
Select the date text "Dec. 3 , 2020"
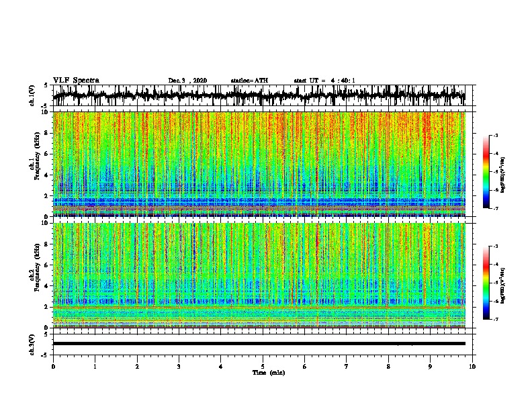tap(187, 81)
